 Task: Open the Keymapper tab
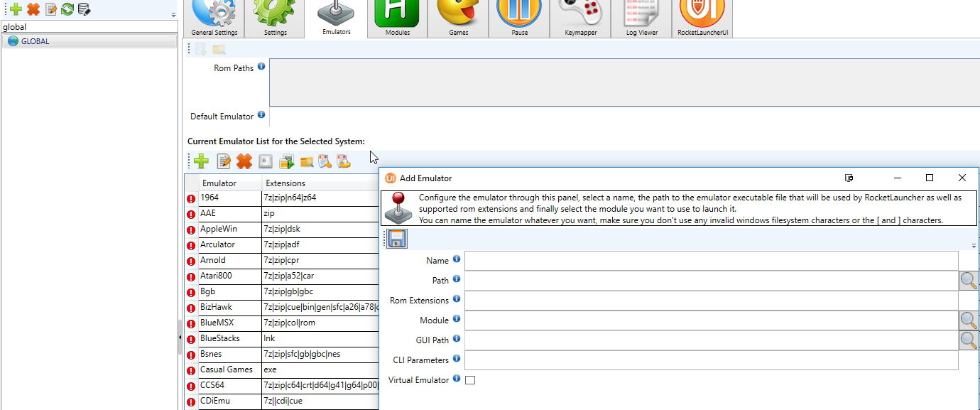[580, 19]
